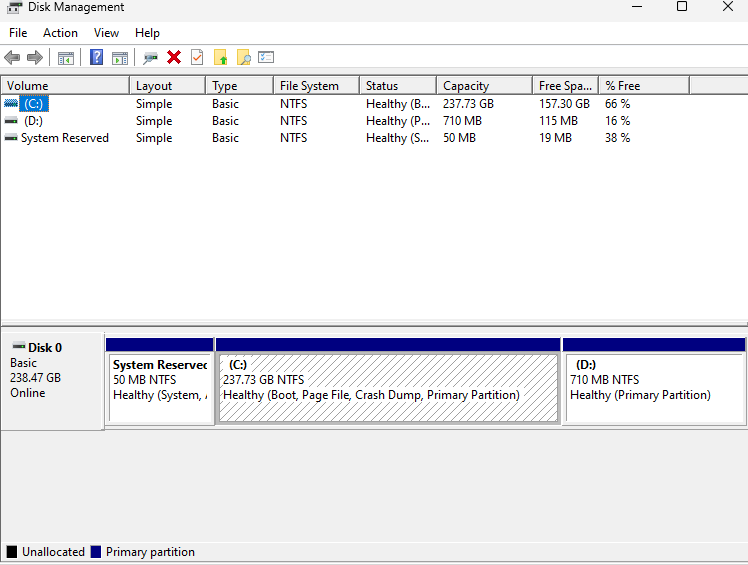Open Help via the blue question-mark icon
The height and width of the screenshot is (565, 748).
pos(96,58)
